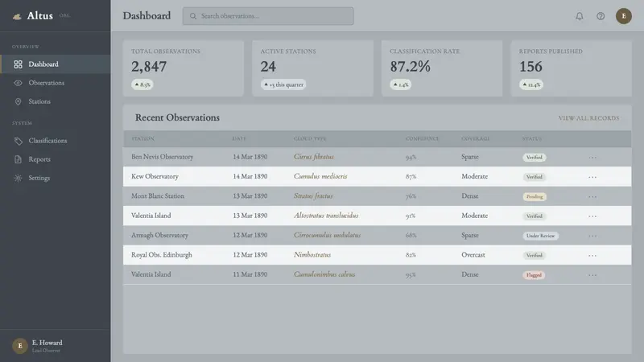
Task: Click the '+3 this quarter' badge
Action: coord(283,84)
